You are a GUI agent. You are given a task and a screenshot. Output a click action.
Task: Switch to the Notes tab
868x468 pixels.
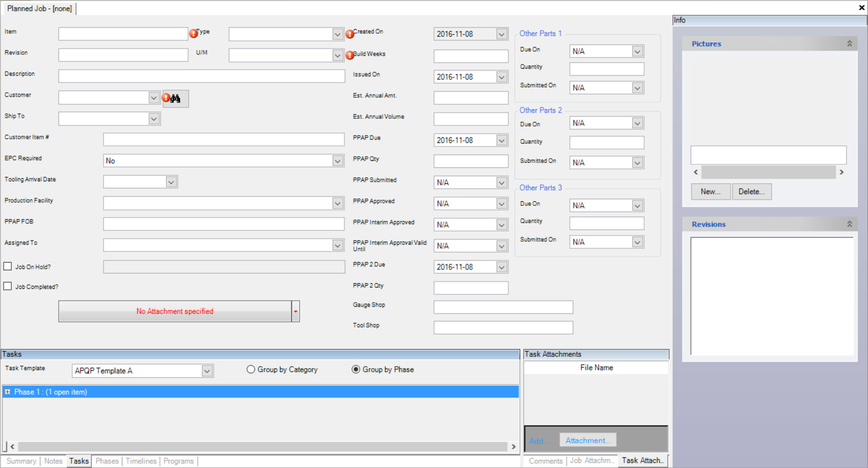[53, 461]
